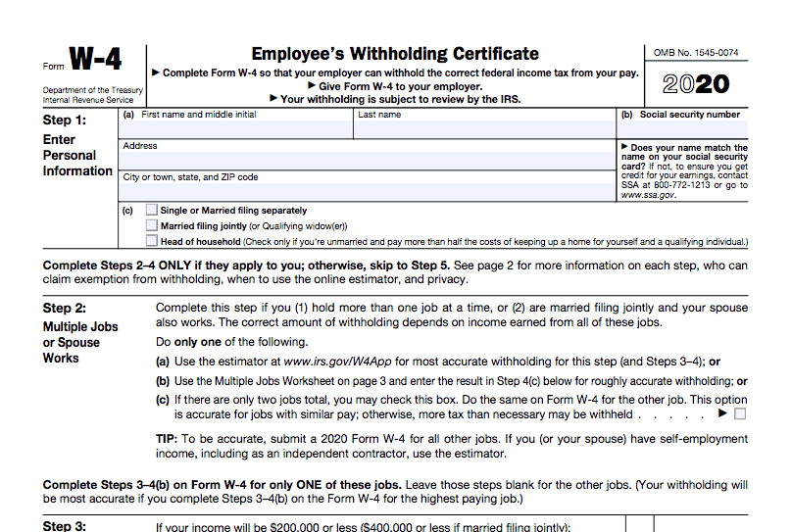Click the arrow before Step 2(c) checkbox
The height and width of the screenshot is (532, 792).
tap(722, 413)
